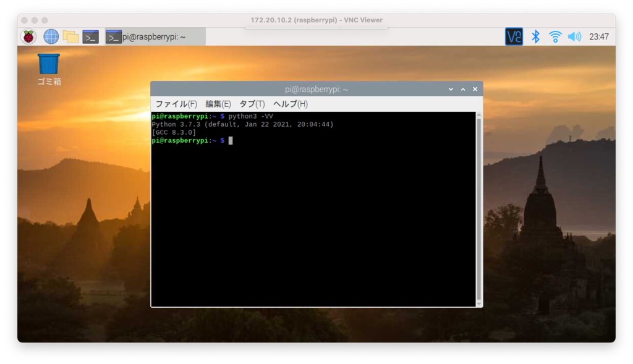Open the Bluetooth tray menu
The width and height of the screenshot is (633, 364).
(x=535, y=36)
